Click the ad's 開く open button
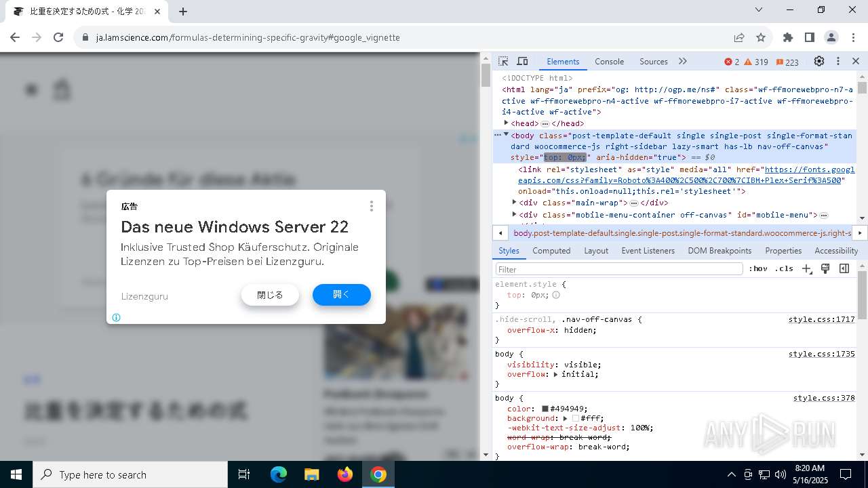The width and height of the screenshot is (868, 488). point(342,295)
